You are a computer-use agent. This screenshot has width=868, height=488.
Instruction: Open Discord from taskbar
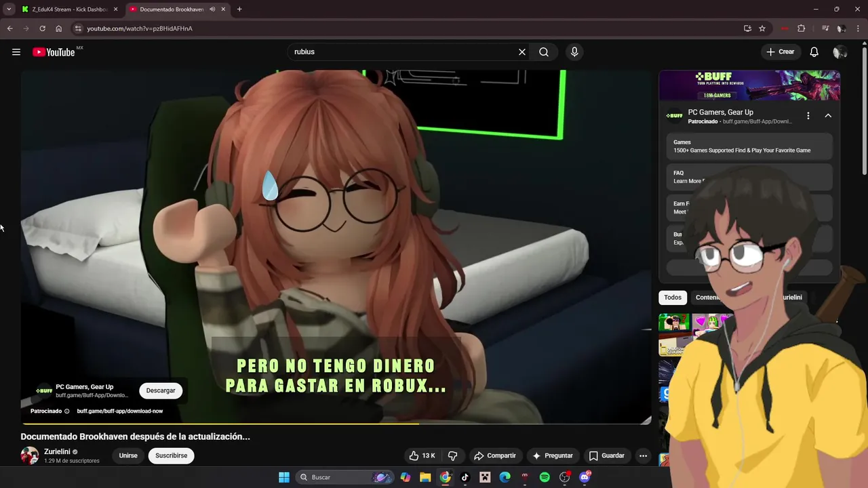click(585, 477)
